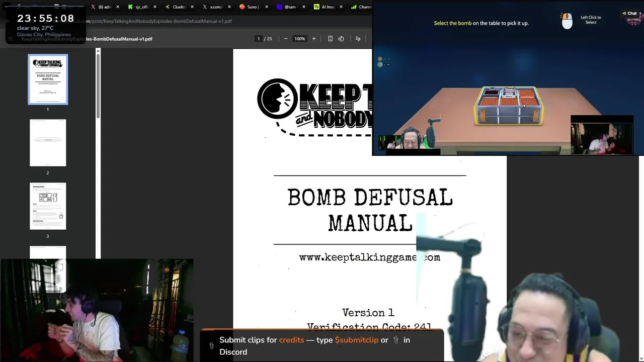
Task: Click the PDF file name in the viewer toolbar
Action: (x=87, y=39)
